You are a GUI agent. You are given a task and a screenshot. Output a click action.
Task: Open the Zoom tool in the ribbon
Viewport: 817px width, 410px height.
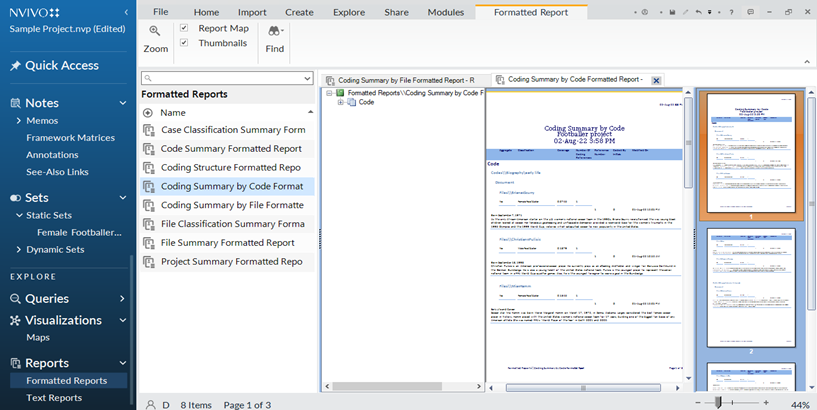(155, 39)
